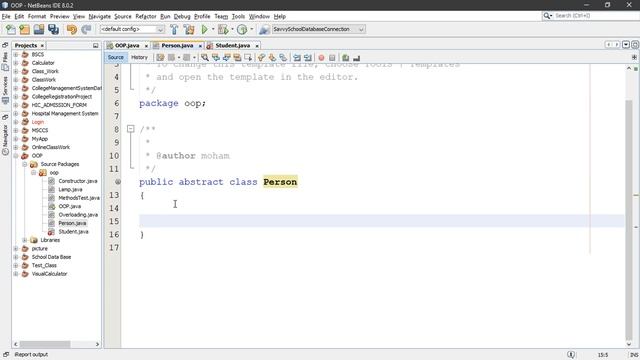Switch to the OOP.java editor tab
Image resolution: width=640 pixels, height=360 pixels.
coord(127,46)
